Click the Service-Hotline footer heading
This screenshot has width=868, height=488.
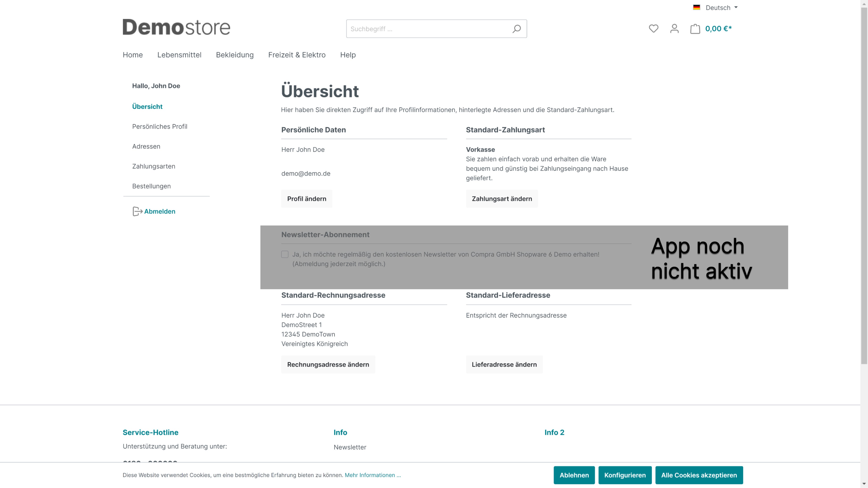click(150, 433)
